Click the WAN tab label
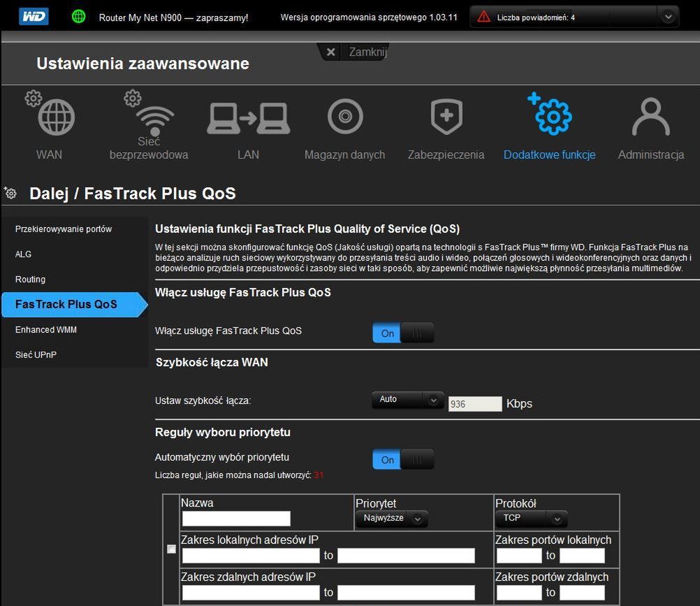Screen dimensions: 700x606 (49, 154)
